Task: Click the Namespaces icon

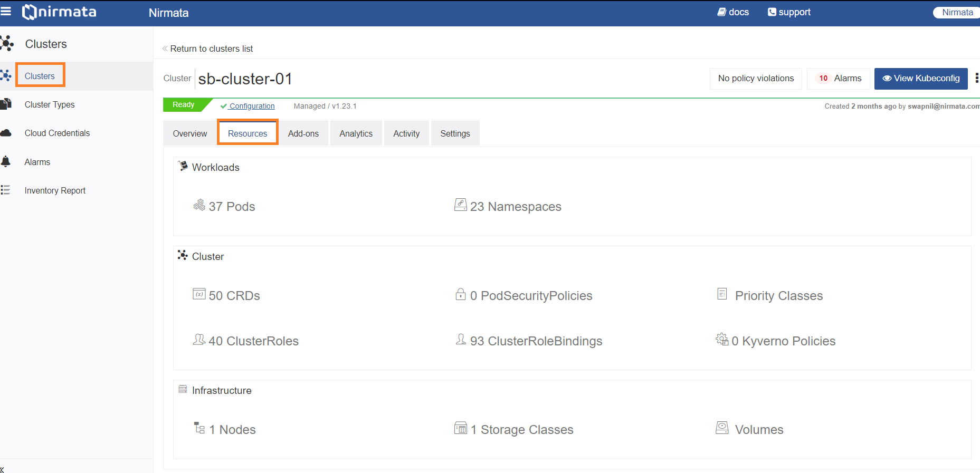Action: pyautogui.click(x=461, y=205)
